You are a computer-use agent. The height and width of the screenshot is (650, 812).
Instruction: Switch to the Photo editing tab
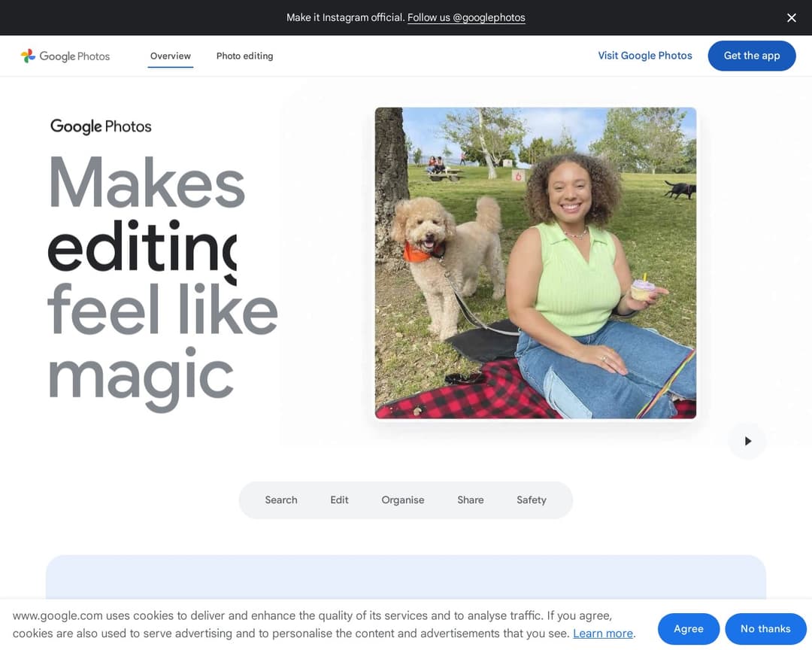coord(244,56)
